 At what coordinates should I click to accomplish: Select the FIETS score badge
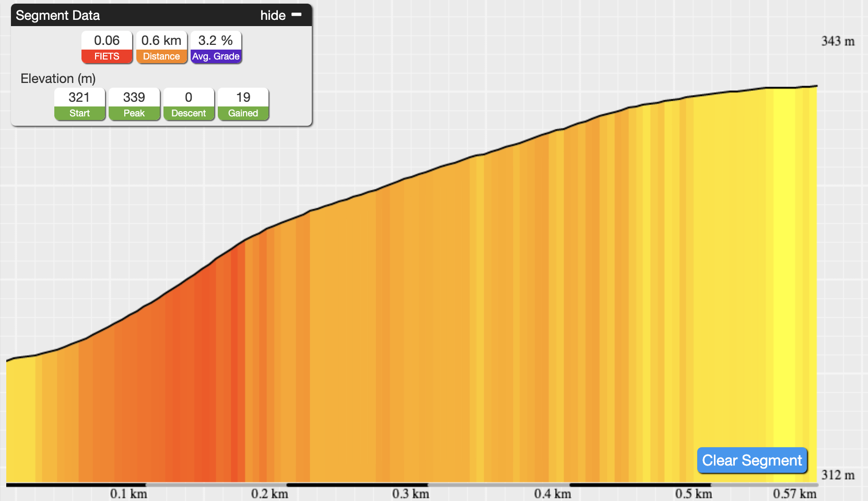107,47
